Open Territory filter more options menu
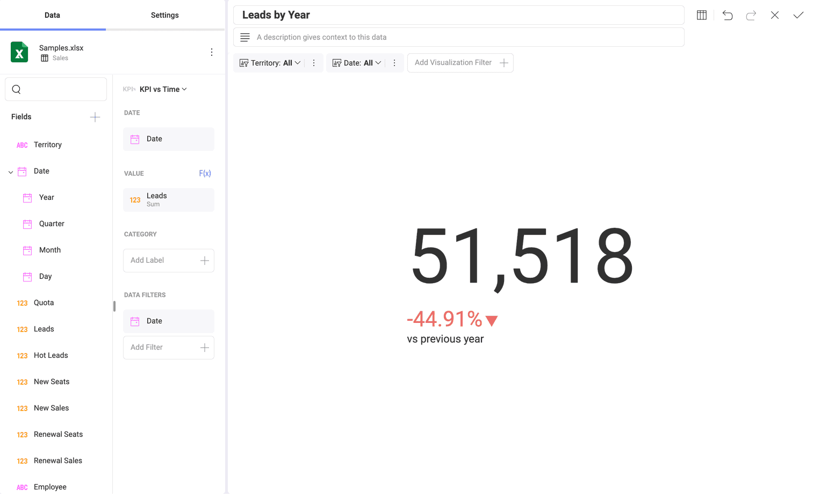This screenshot has height=504, width=813. [314, 63]
